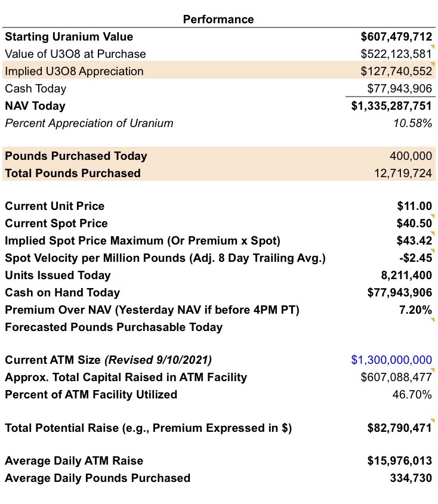Click note marker on Forecasted Pounds Purchasable cell
The image size is (438, 504).
tap(434, 320)
